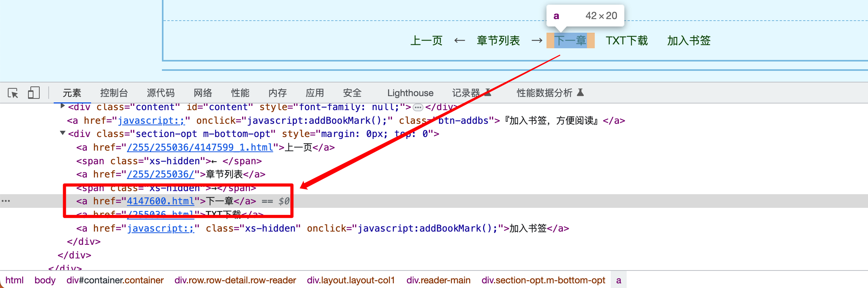The height and width of the screenshot is (288, 868).
Task: Select the closing </div> row below 加入书签 anchor
Action: (x=84, y=242)
